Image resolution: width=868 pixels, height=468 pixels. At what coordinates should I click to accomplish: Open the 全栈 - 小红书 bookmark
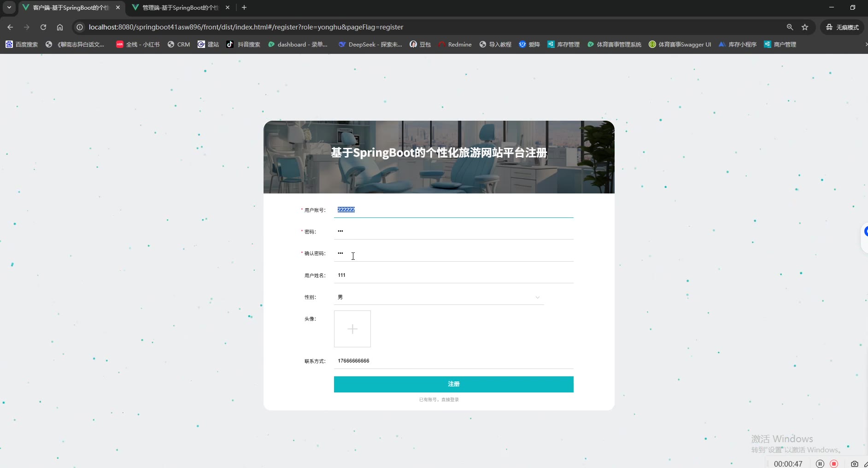pyautogui.click(x=138, y=44)
